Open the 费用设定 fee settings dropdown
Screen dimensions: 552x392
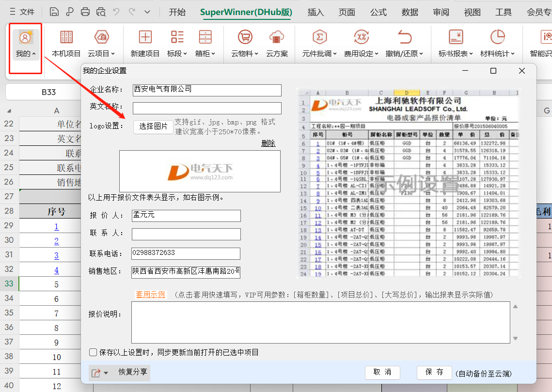click(361, 44)
